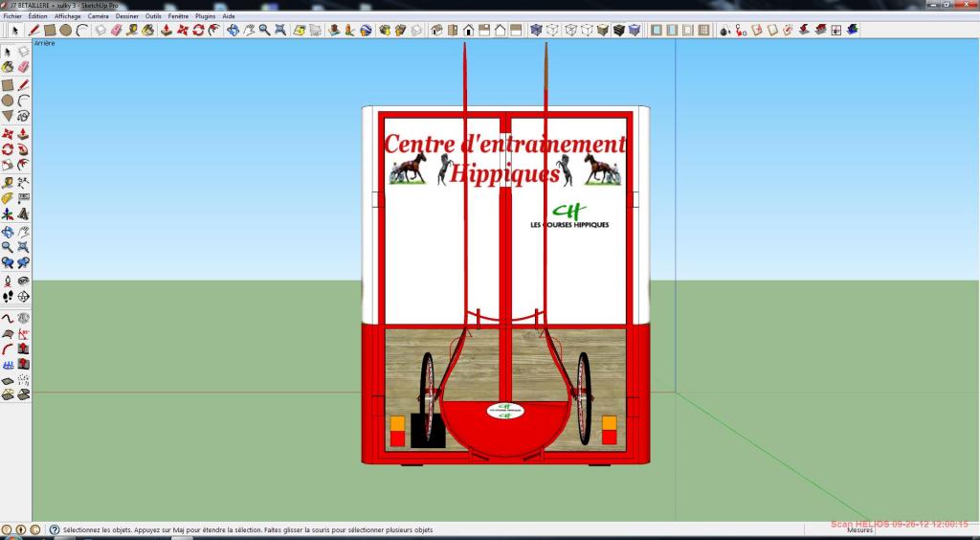Activate the Position Camera tool
The height and width of the screenshot is (540, 980).
(x=8, y=281)
